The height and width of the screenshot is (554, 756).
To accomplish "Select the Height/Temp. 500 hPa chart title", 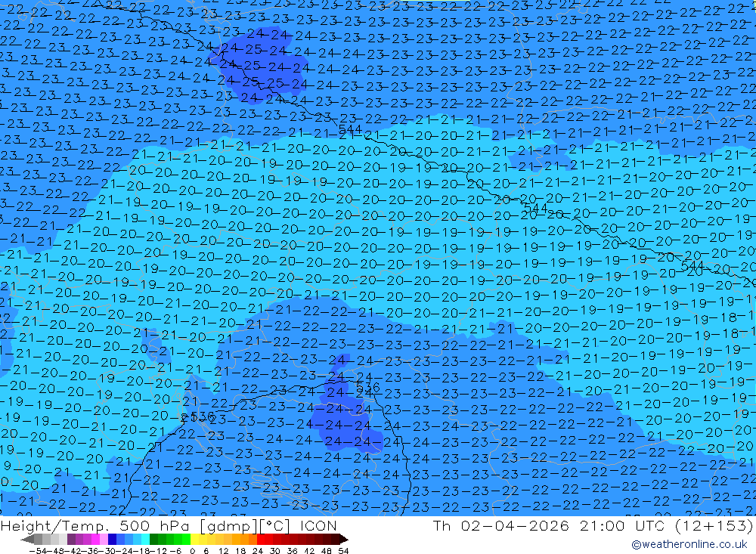I will [x=97, y=525].
